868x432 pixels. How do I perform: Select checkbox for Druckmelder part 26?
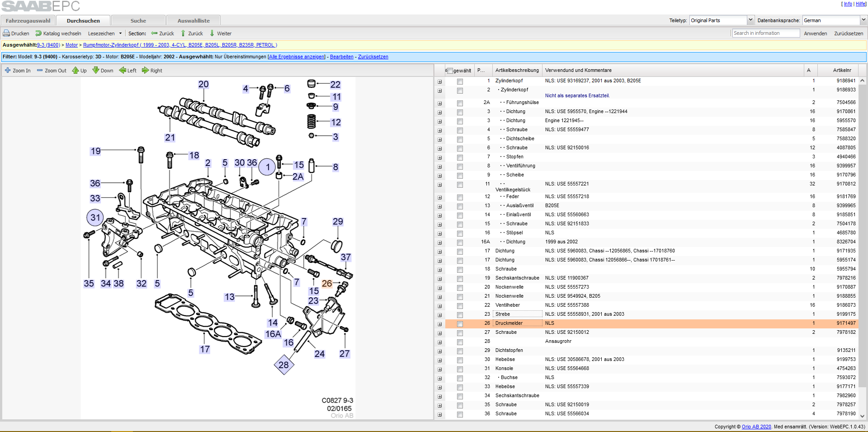[460, 324]
